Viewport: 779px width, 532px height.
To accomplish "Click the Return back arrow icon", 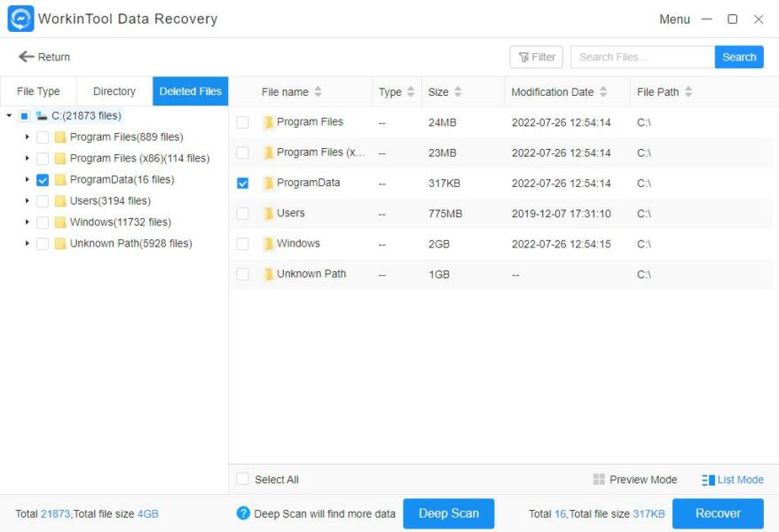I will (27, 57).
